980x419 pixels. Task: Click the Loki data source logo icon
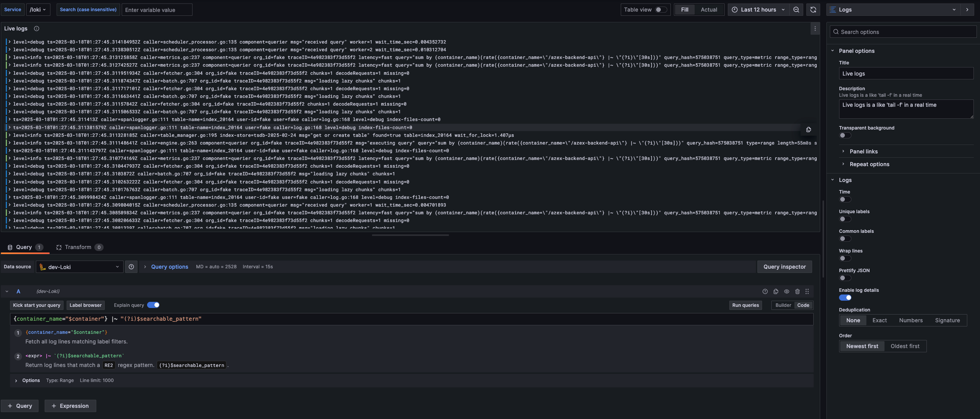point(42,267)
